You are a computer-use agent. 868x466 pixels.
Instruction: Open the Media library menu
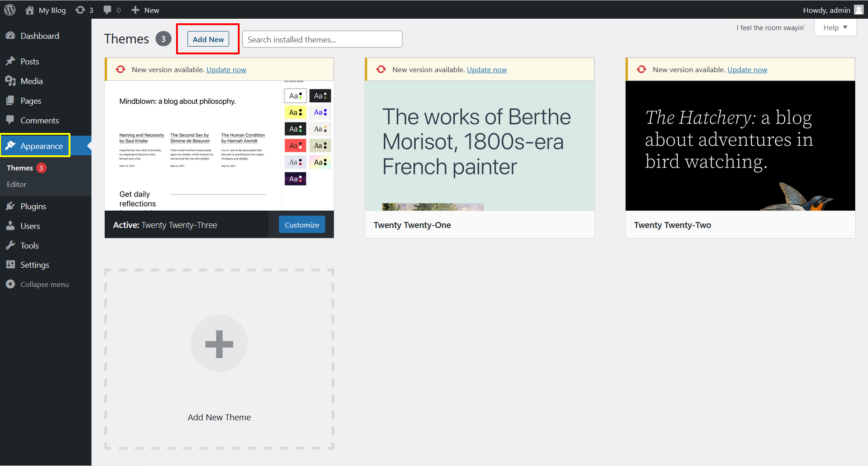click(x=31, y=81)
